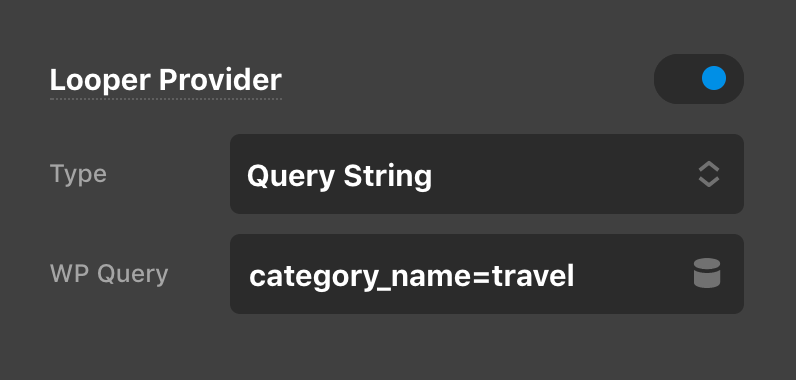The height and width of the screenshot is (380, 796).
Task: Open dynamic content picker for WP Query
Action: (x=707, y=273)
